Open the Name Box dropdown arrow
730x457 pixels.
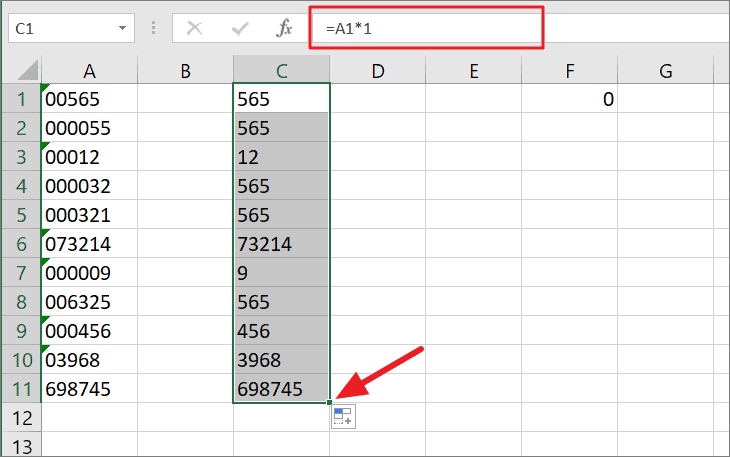tap(122, 28)
